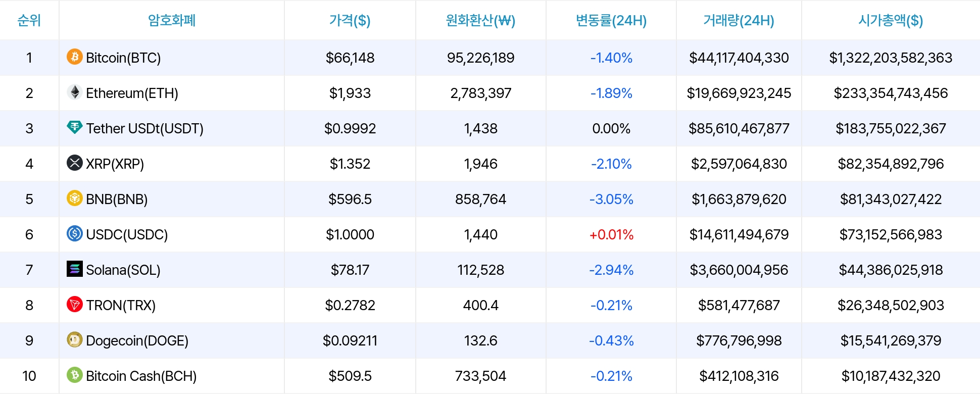The width and height of the screenshot is (980, 394).
Task: Click USDC's +0.01% change value
Action: point(611,234)
